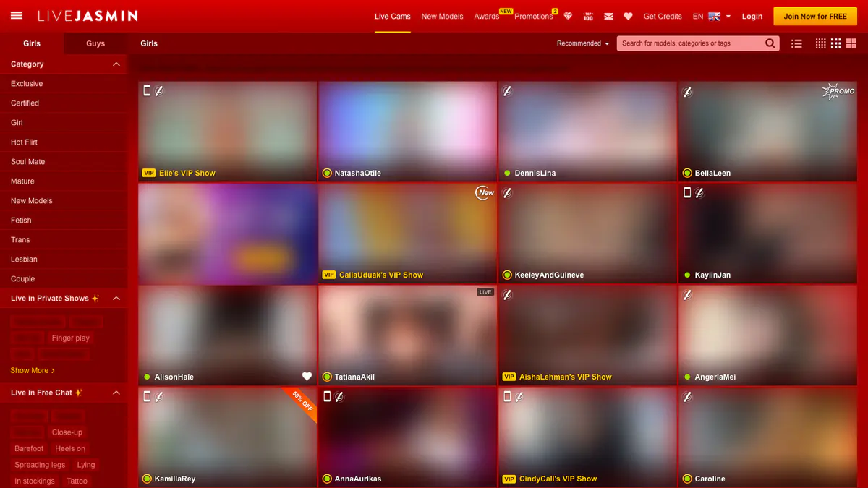Click mobile icon on AnnaAurikas card
Viewport: 868px width, 488px height.
327,396
